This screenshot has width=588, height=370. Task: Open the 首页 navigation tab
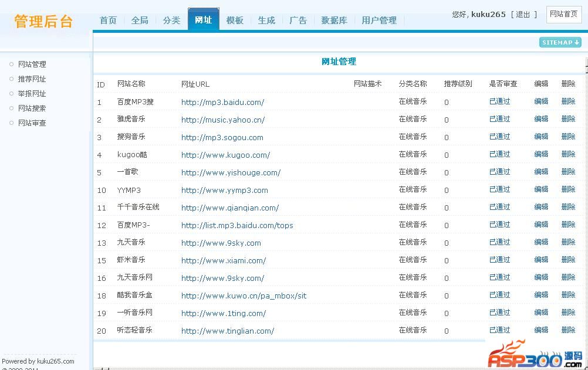[x=108, y=20]
